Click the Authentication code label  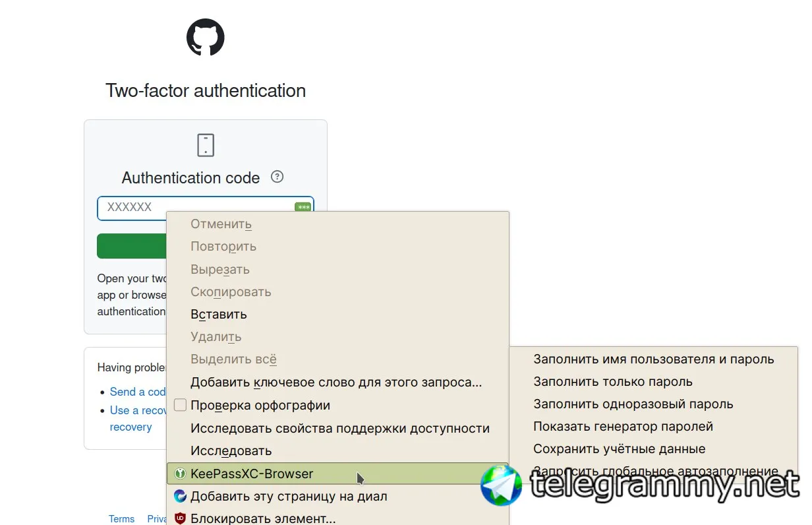coord(191,177)
